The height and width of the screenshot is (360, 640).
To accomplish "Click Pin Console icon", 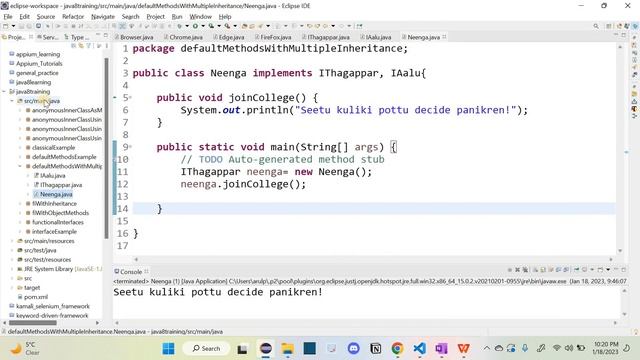I will click(x=577, y=270).
